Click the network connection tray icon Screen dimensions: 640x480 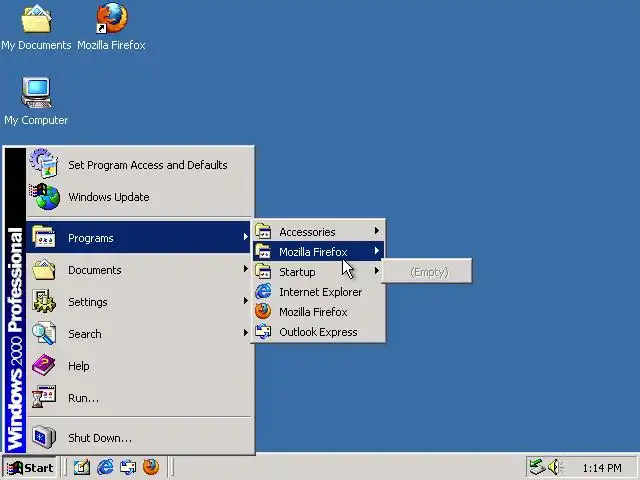point(537,467)
